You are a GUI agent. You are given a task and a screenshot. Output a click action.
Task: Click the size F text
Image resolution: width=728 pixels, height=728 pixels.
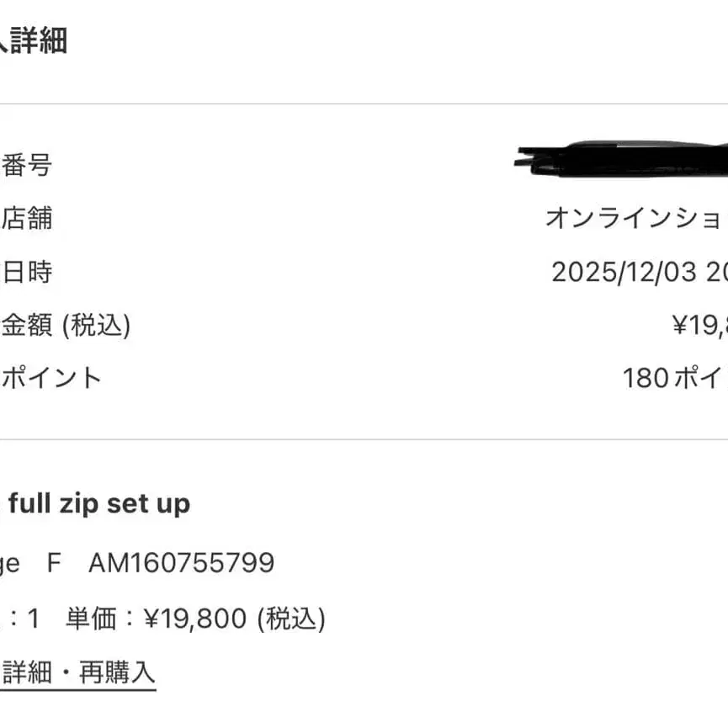[54, 563]
